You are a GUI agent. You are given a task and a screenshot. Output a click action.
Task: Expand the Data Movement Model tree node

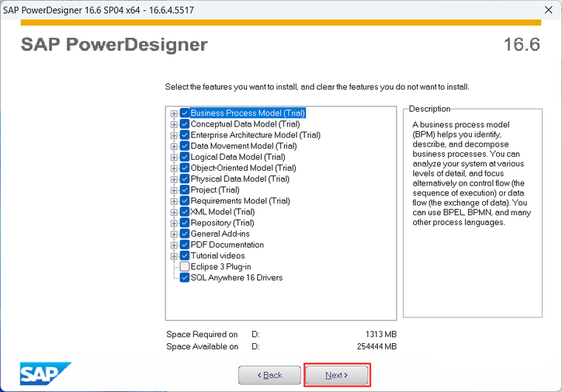tap(174, 146)
